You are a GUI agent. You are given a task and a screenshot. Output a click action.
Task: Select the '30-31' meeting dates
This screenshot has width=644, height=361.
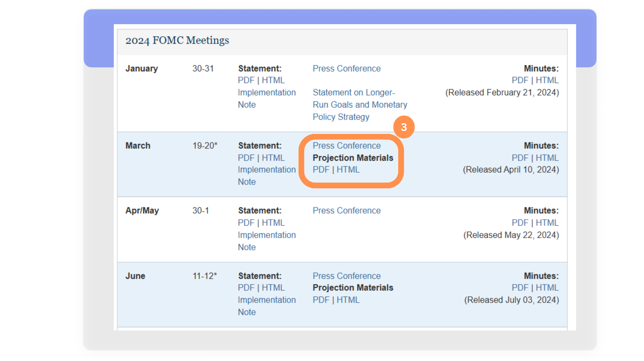[203, 68]
